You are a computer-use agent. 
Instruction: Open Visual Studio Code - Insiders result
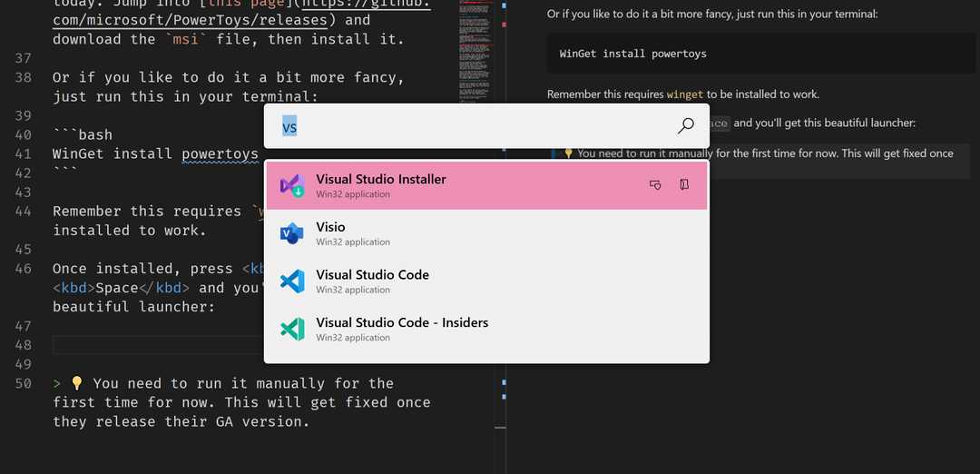coord(487,329)
